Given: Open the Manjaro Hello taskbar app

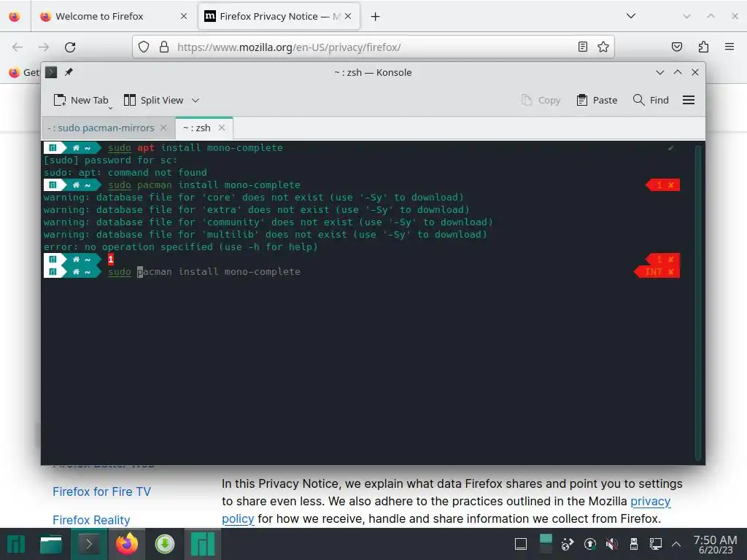Looking at the screenshot, I should coord(203,544).
